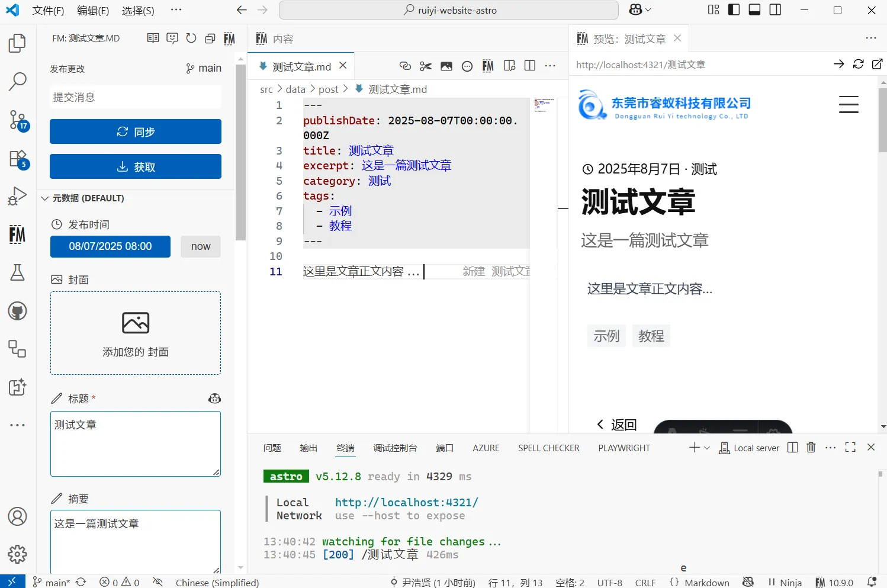Open localhost:4321 link in terminal

coord(406,502)
